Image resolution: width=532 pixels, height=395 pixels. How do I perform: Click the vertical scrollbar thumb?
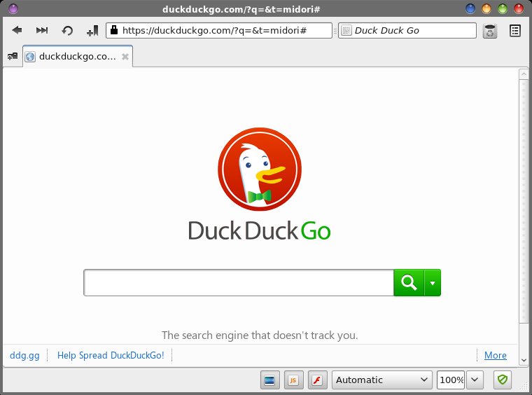(524, 202)
